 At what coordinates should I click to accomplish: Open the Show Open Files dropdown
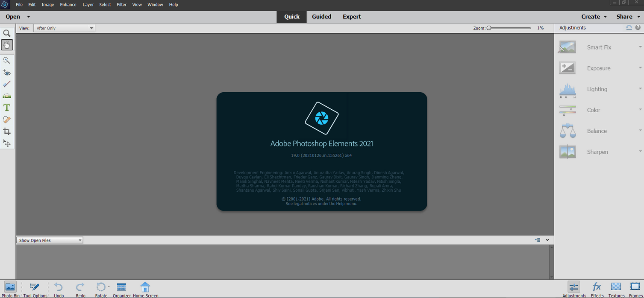(x=50, y=240)
